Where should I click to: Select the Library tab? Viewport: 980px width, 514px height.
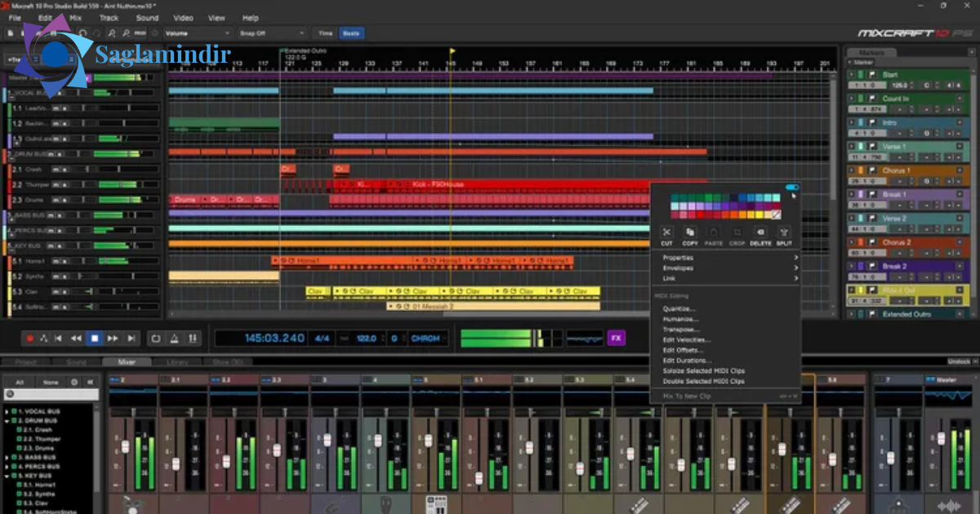click(x=177, y=362)
